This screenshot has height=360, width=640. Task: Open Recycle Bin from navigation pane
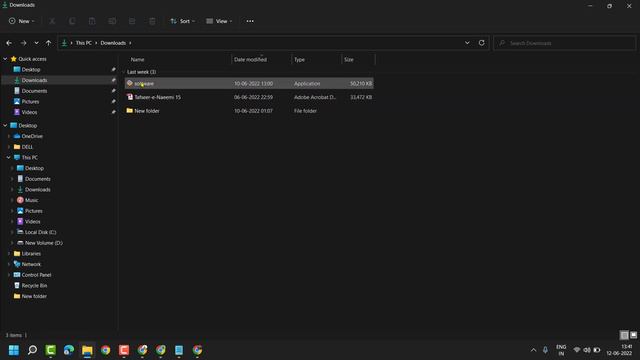tap(34, 286)
